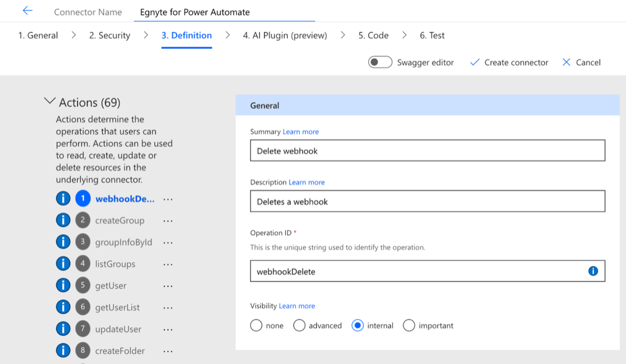
Task: Open Learn more link beside Description
Action: [x=306, y=182]
